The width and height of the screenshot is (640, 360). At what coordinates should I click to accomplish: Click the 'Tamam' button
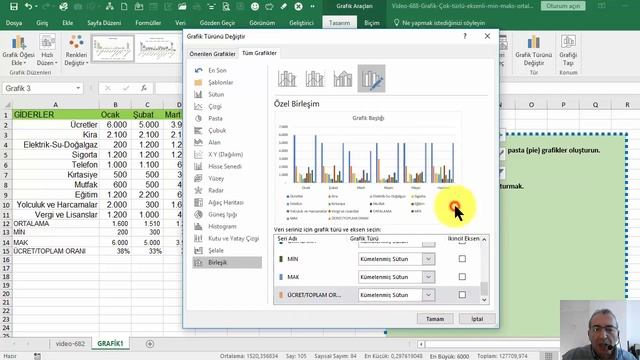point(435,319)
